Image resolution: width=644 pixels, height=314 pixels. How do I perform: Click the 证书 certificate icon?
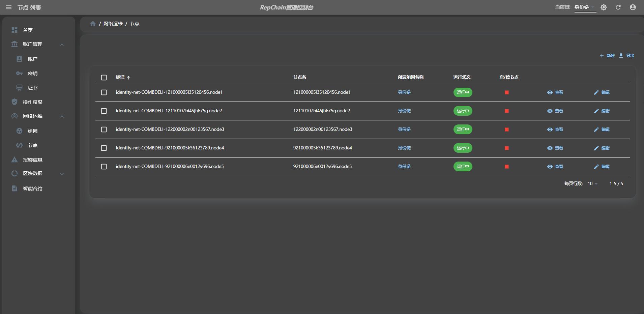tap(20, 88)
